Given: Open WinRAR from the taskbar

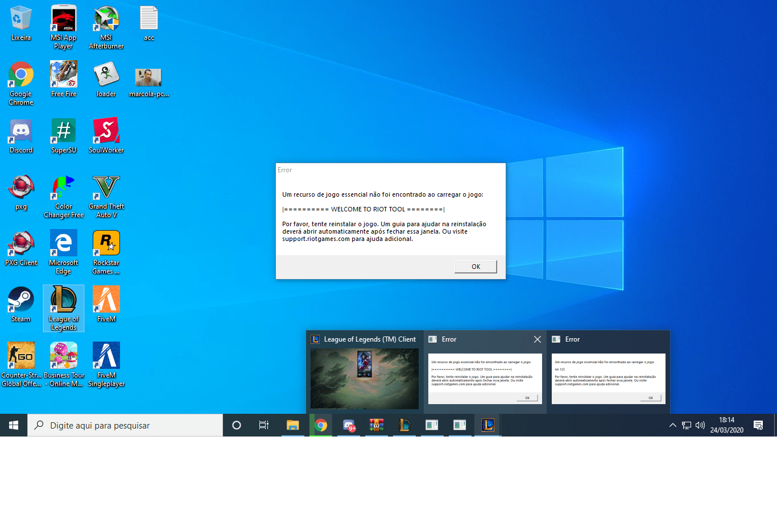Looking at the screenshot, I should [x=377, y=425].
